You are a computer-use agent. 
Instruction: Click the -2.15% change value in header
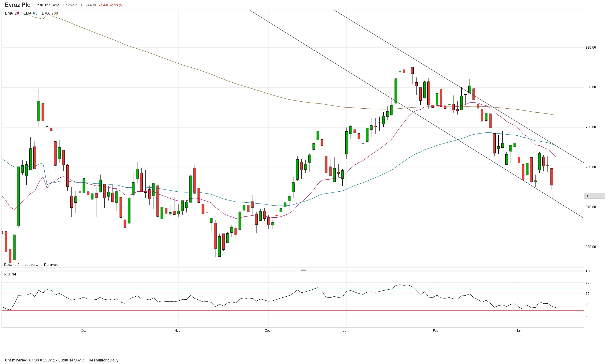[x=115, y=5]
